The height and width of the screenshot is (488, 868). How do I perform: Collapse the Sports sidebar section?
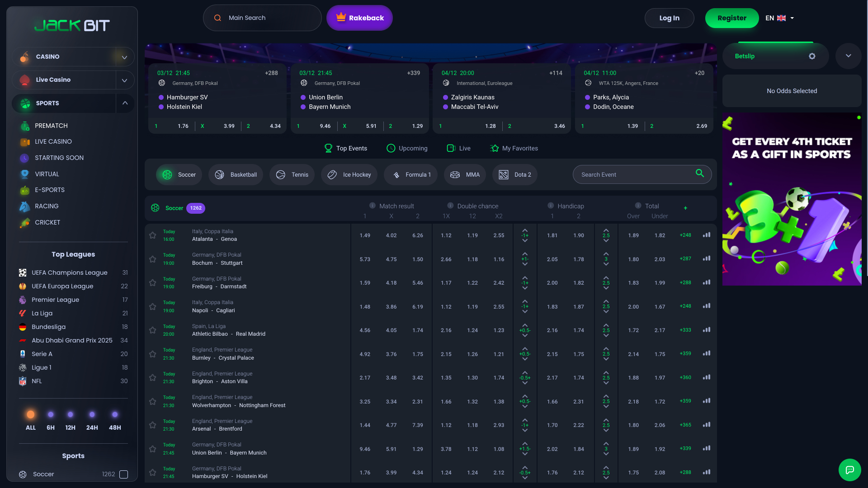tap(125, 103)
